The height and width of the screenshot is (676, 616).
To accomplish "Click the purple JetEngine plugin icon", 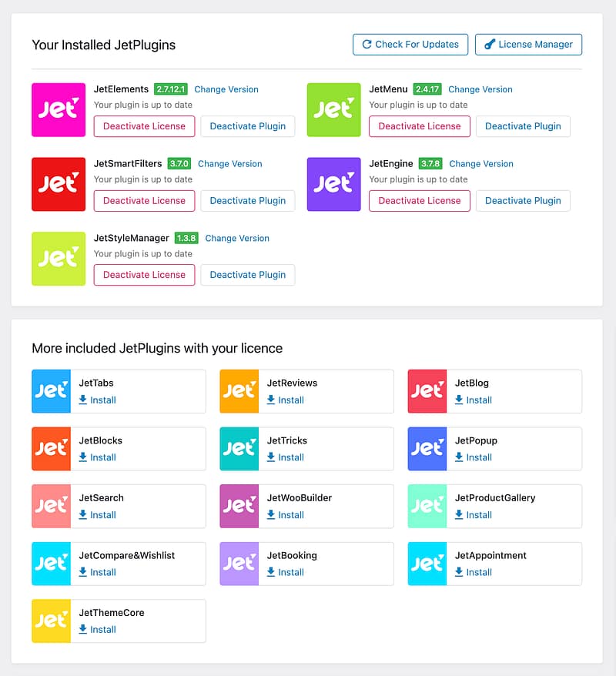I will point(333,185).
